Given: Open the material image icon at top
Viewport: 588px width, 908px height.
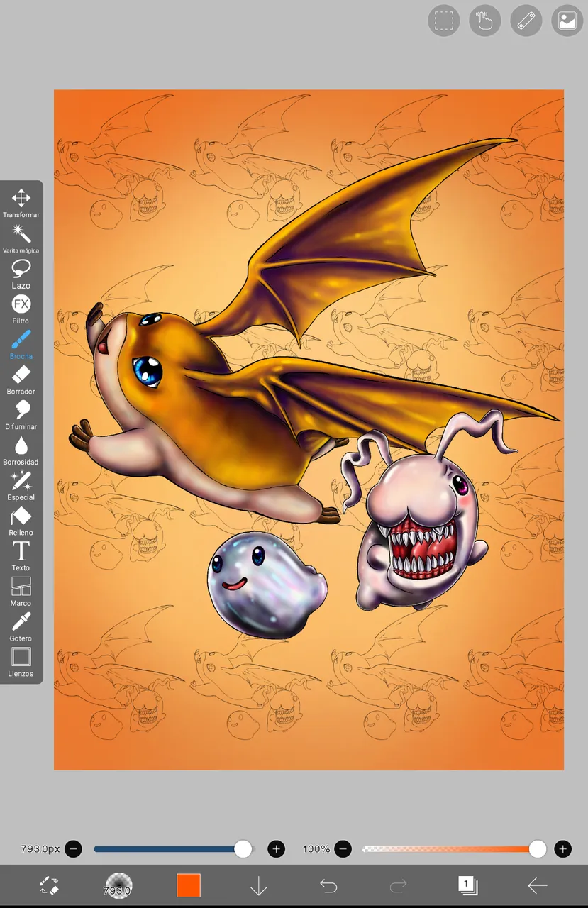Looking at the screenshot, I should [x=567, y=21].
